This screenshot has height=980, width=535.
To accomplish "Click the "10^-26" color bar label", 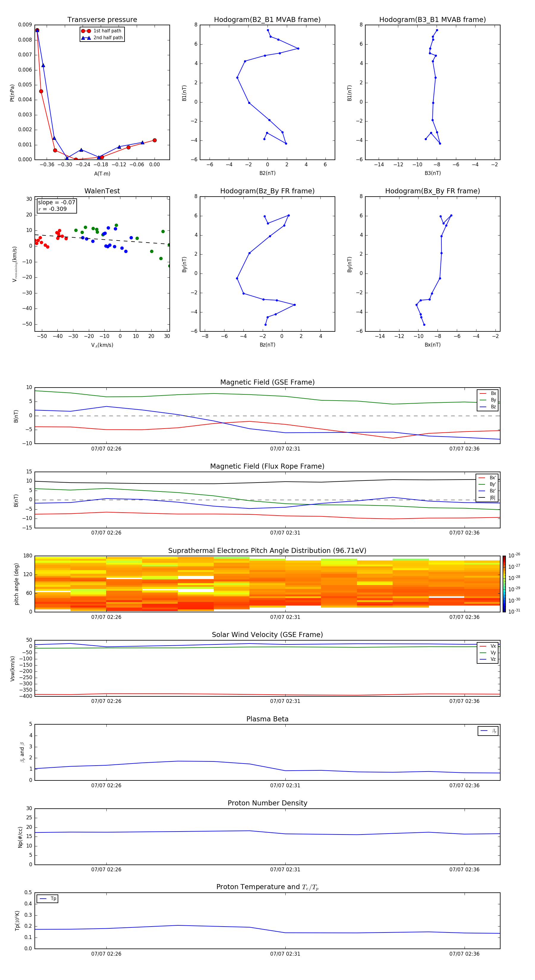I will (514, 555).
